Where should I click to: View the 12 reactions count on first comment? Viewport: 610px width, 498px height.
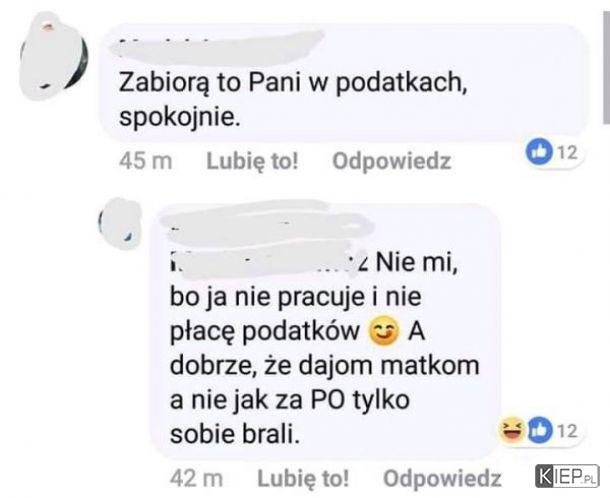point(568,153)
